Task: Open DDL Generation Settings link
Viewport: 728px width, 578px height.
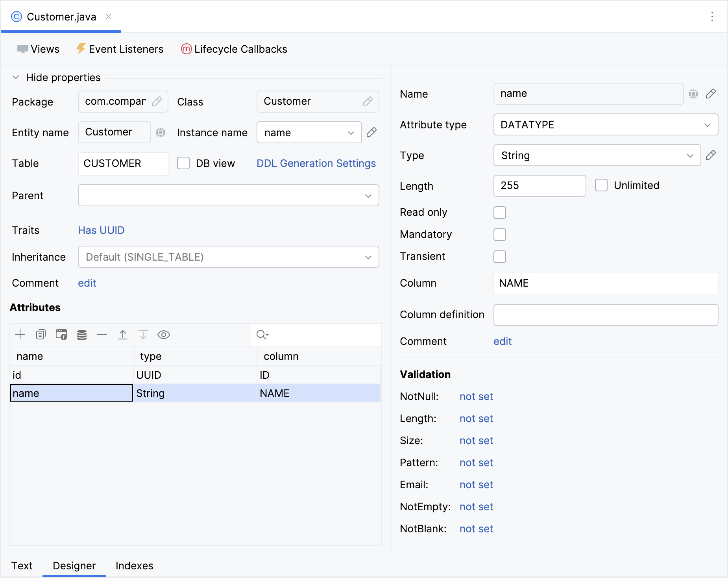Action: click(x=316, y=163)
